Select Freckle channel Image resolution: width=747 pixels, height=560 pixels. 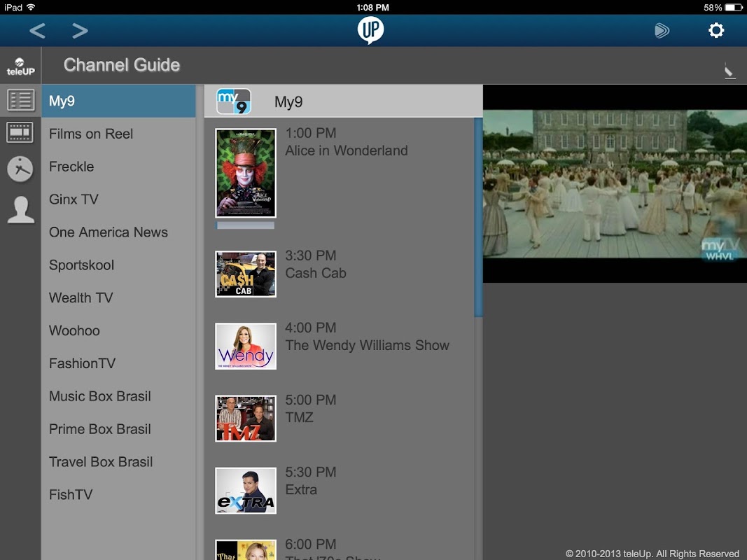click(118, 167)
